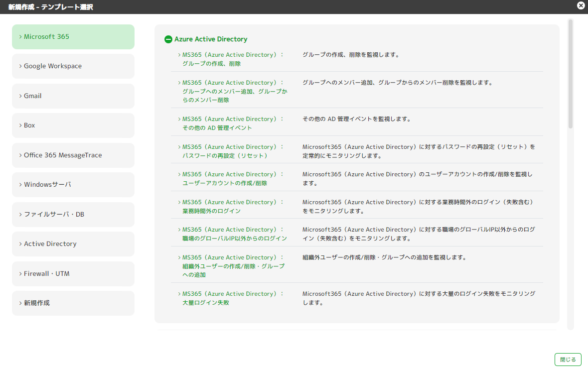Select the Windowsサーバ category
The height and width of the screenshot is (369, 588).
(73, 185)
